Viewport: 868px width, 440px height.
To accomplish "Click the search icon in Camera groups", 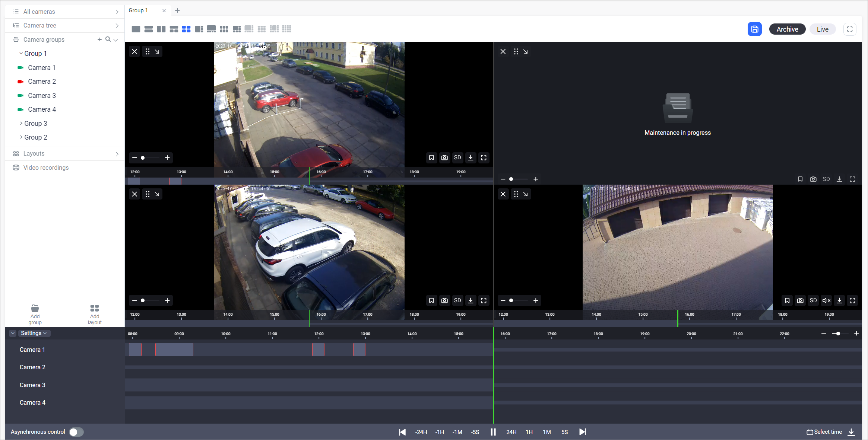I will [108, 39].
